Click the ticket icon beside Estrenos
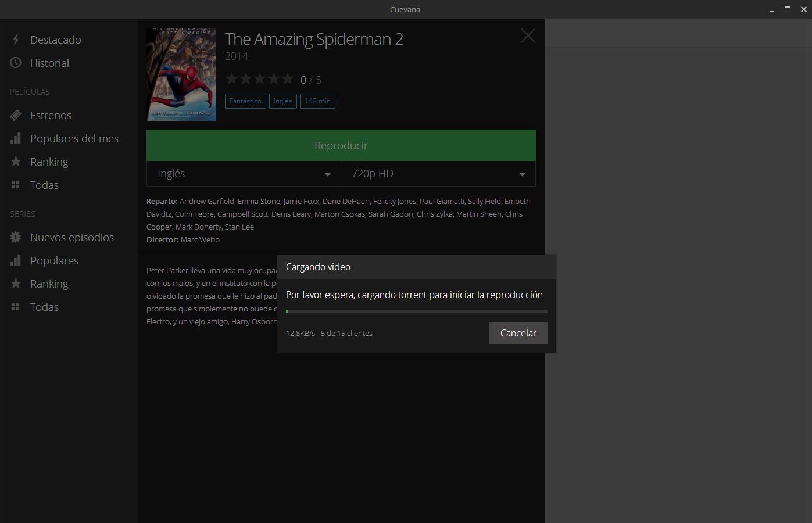The image size is (812, 523). 16,115
